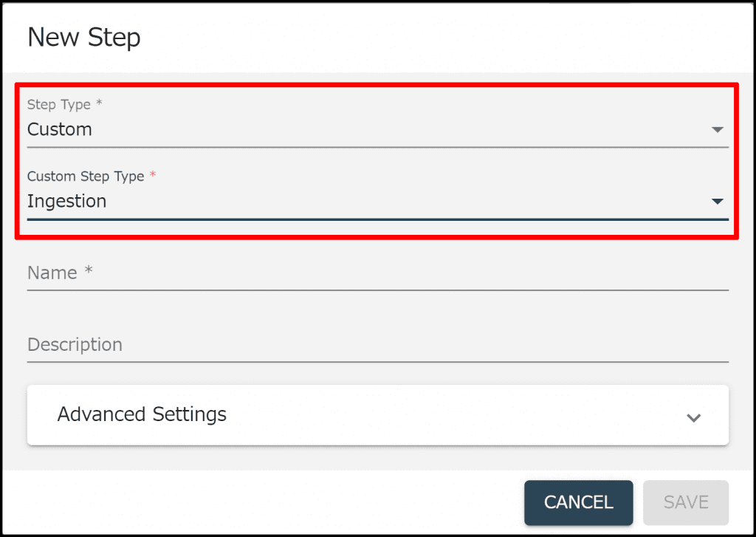Screen dimensions: 756x537
Task: Focus the Name text field
Action: [377, 273]
